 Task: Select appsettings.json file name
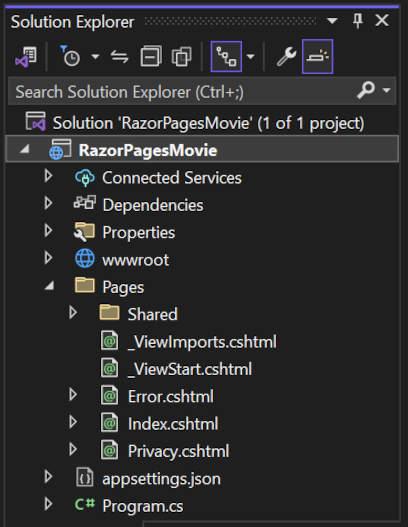[x=161, y=479]
